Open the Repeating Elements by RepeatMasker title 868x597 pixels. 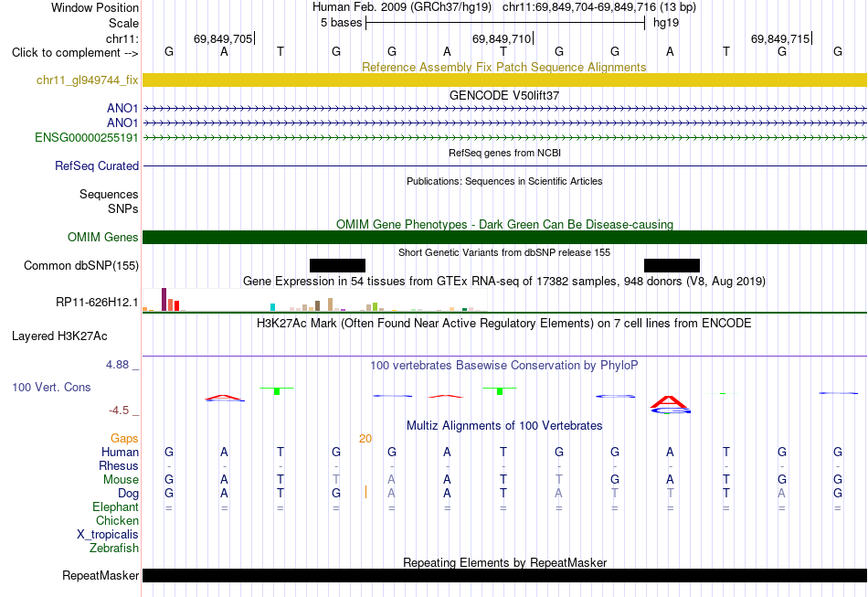[504, 562]
